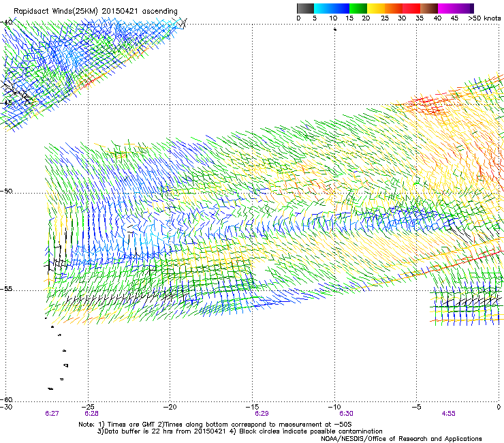
Task: Click the brown 35–40 knots legend segment
Action: [429, 8]
